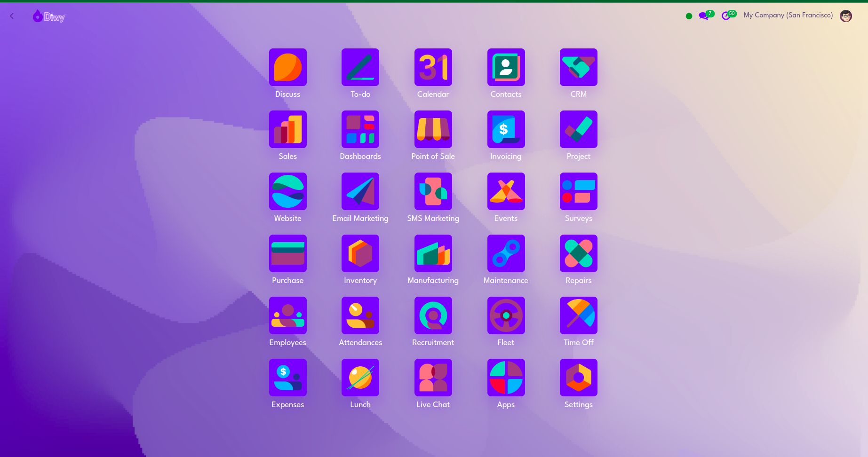Launch the CRM app
This screenshot has height=457, width=868.
point(579,67)
